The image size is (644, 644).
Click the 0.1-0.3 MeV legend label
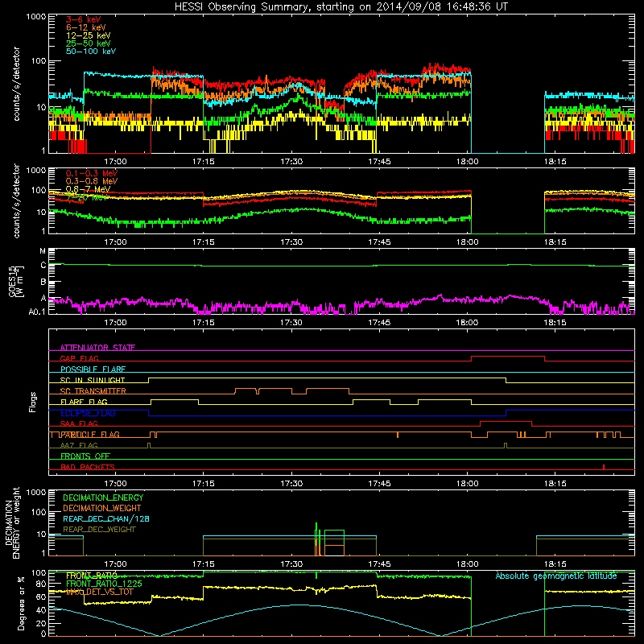click(x=92, y=173)
